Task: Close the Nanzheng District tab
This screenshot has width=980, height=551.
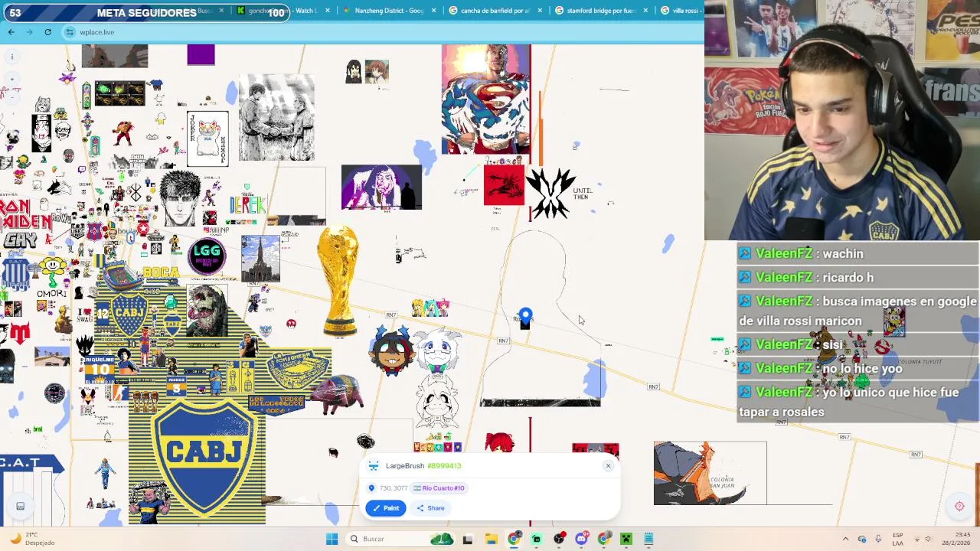Action: [434, 11]
